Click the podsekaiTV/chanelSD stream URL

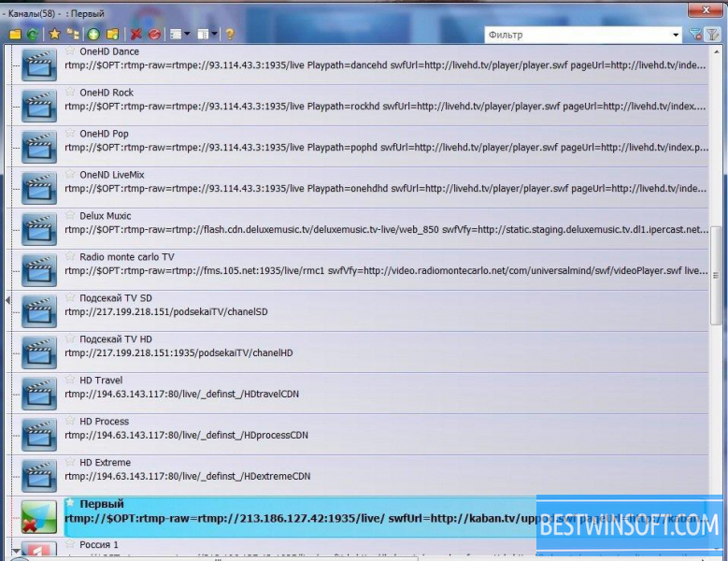point(166,311)
